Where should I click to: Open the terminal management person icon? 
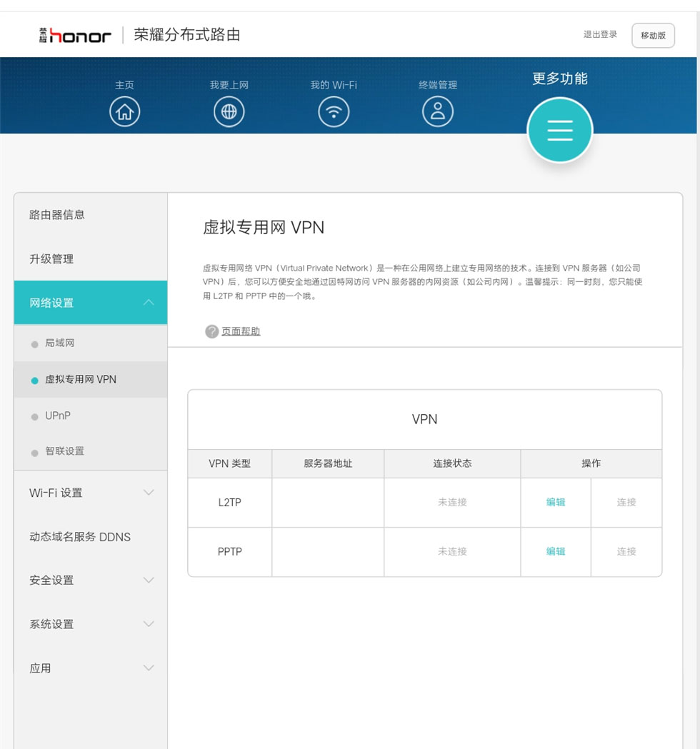pyautogui.click(x=438, y=112)
